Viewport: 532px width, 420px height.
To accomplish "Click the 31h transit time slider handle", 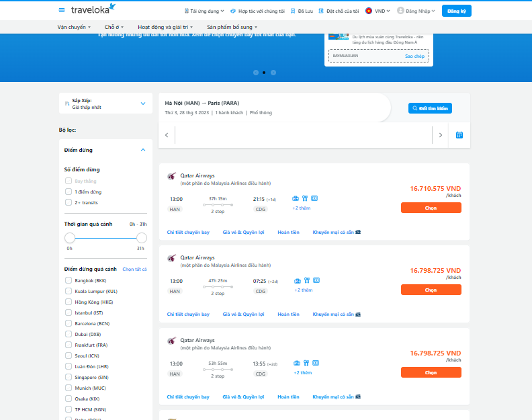I will [142, 238].
